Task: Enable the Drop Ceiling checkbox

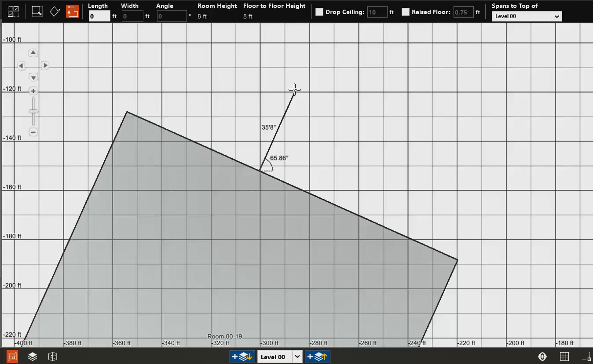Action: click(x=319, y=12)
